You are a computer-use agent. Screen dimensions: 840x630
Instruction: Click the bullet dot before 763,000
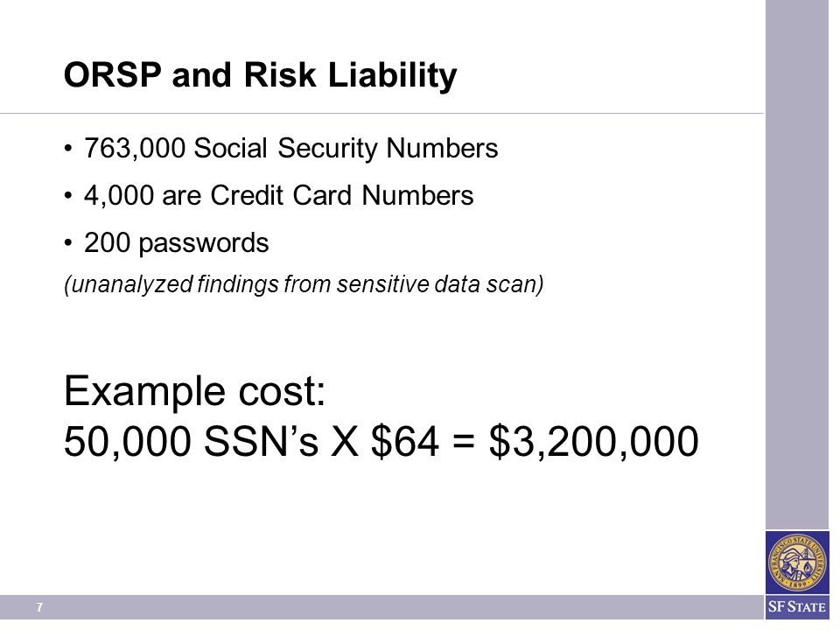(x=67, y=148)
